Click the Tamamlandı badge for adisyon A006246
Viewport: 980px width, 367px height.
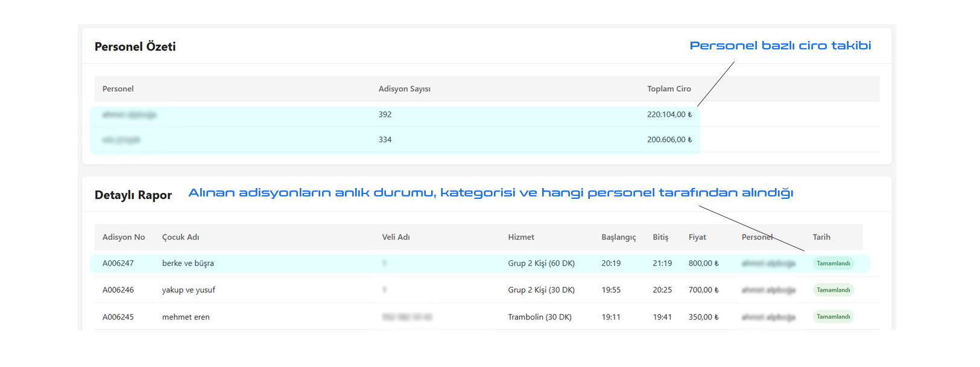(833, 290)
